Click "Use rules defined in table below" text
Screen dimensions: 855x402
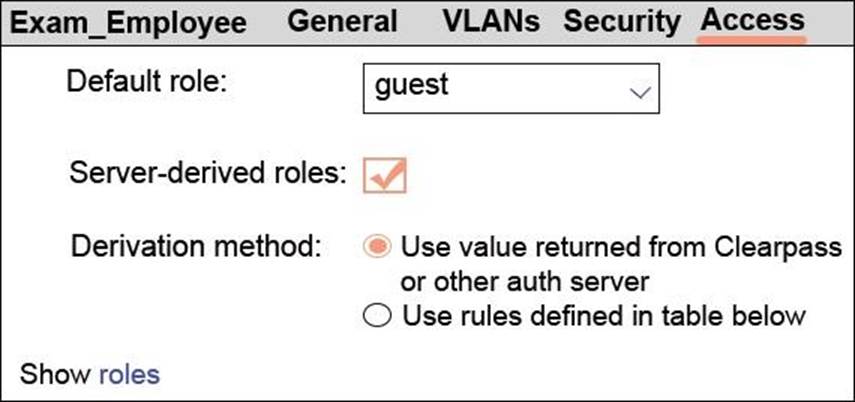coord(604,317)
